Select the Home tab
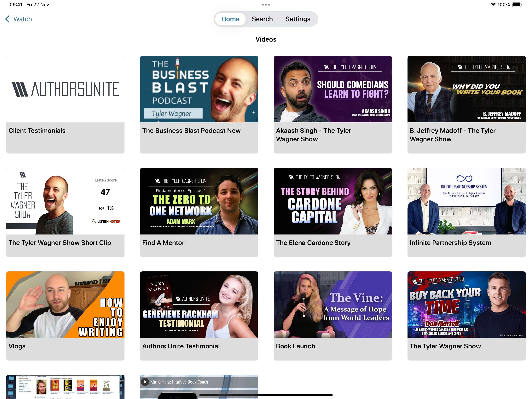 coord(230,19)
